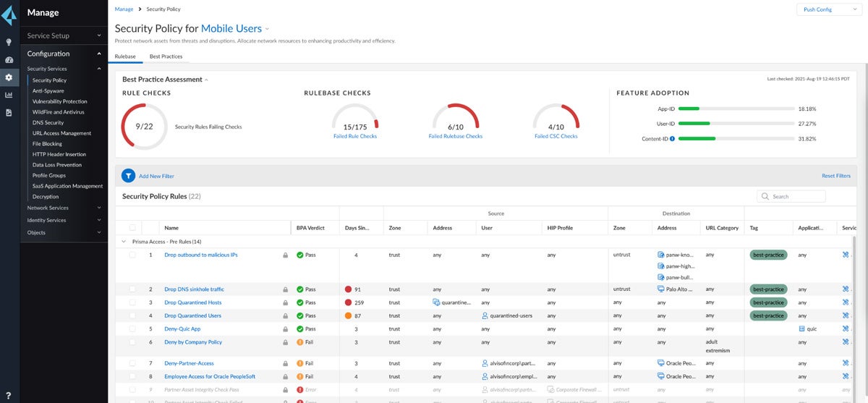This screenshot has height=403, width=868.
Task: Click Add New Filter
Action: [x=156, y=176]
